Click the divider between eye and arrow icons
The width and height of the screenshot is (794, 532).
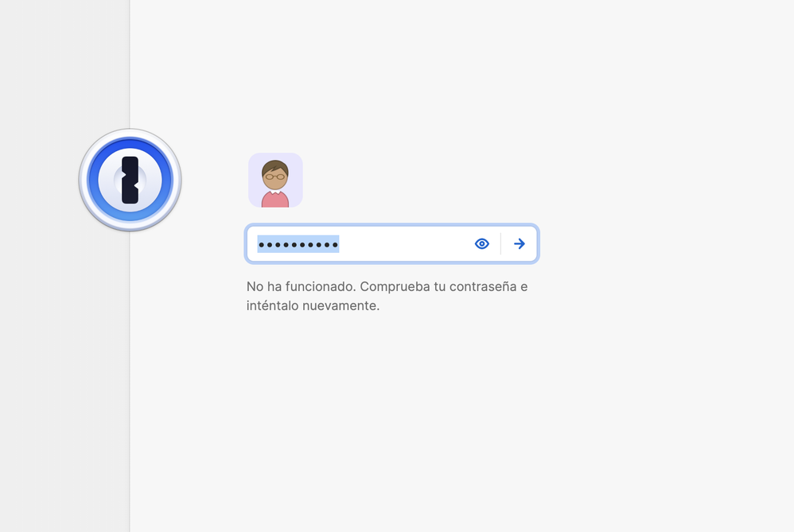point(500,243)
